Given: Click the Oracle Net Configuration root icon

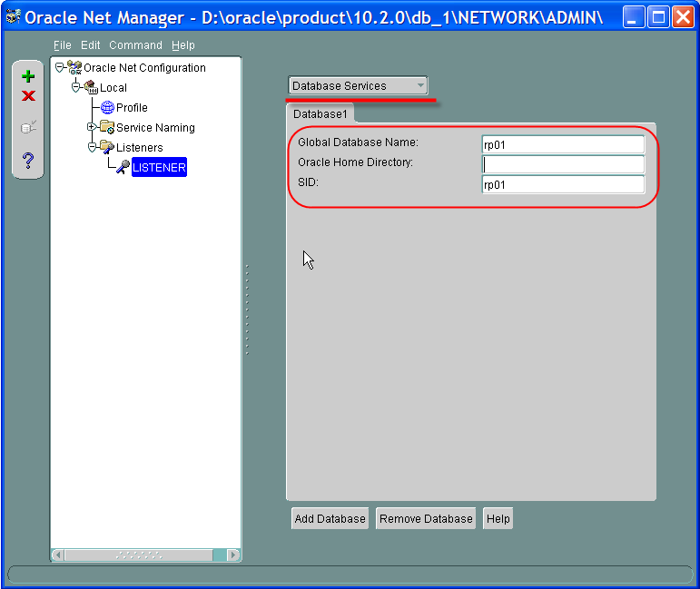Looking at the screenshot, I should tap(74, 68).
